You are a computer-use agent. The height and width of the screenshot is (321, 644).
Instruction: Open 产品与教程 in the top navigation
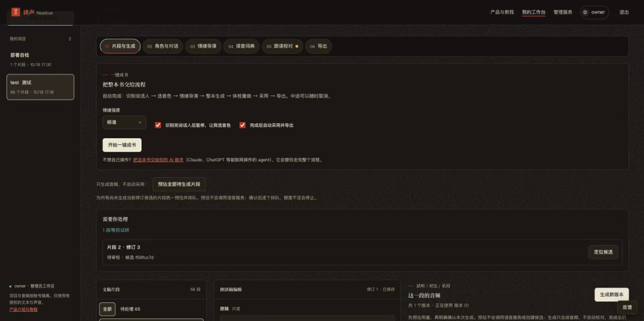pyautogui.click(x=502, y=13)
